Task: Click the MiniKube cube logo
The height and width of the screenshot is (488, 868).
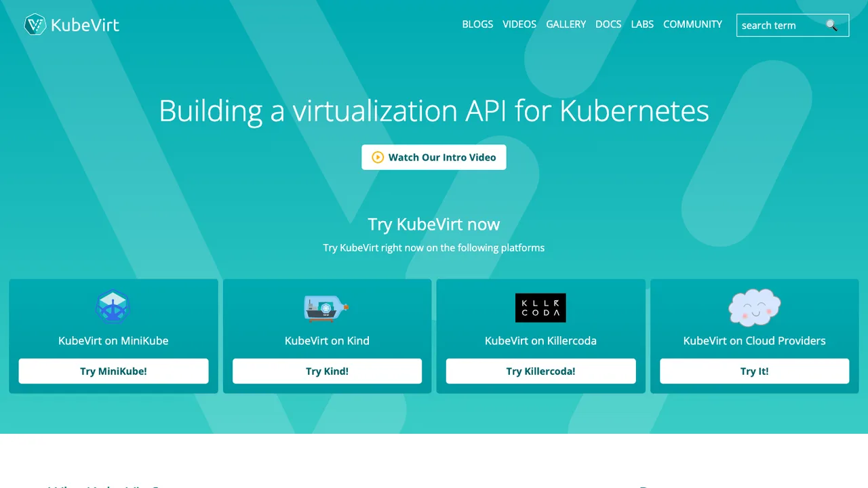Action: (x=113, y=307)
